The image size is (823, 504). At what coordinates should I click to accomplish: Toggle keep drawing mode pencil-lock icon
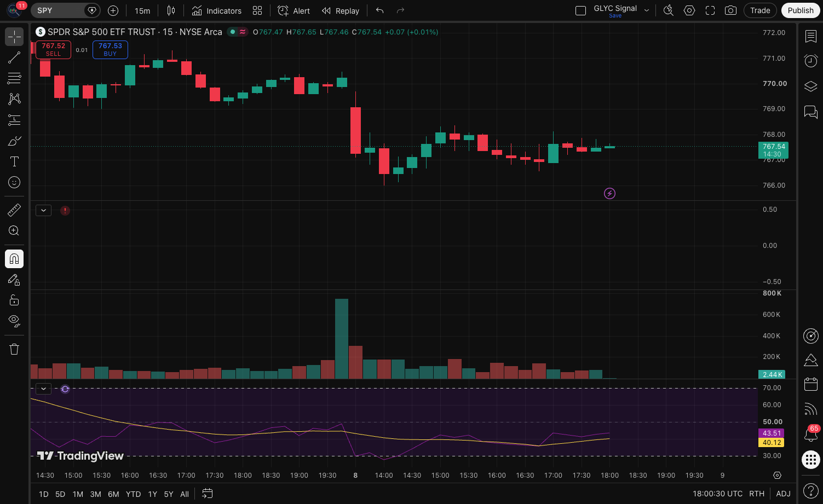[x=14, y=280]
